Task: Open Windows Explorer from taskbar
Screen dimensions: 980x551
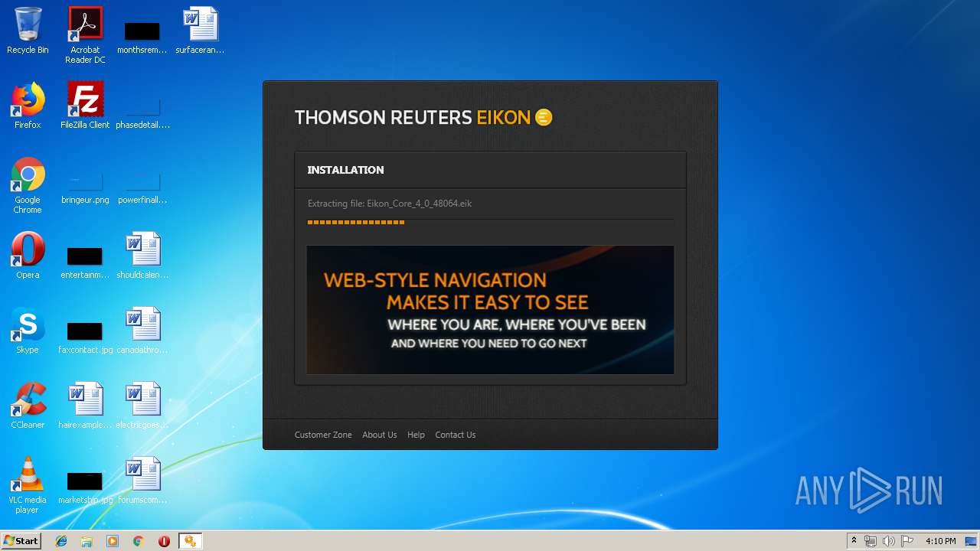Action: 87,541
